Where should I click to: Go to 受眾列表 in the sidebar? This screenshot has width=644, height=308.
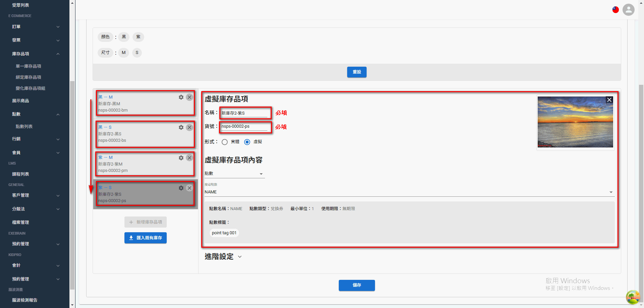(20, 5)
